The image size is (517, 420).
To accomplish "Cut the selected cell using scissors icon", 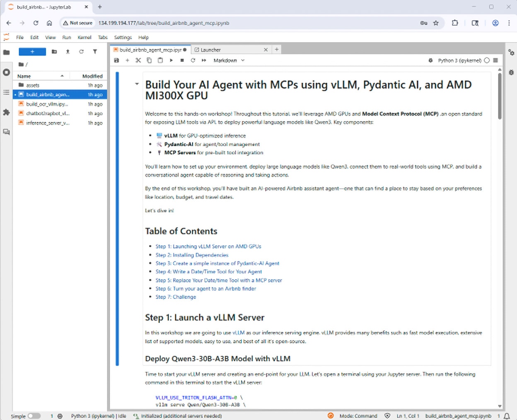I will pos(138,60).
